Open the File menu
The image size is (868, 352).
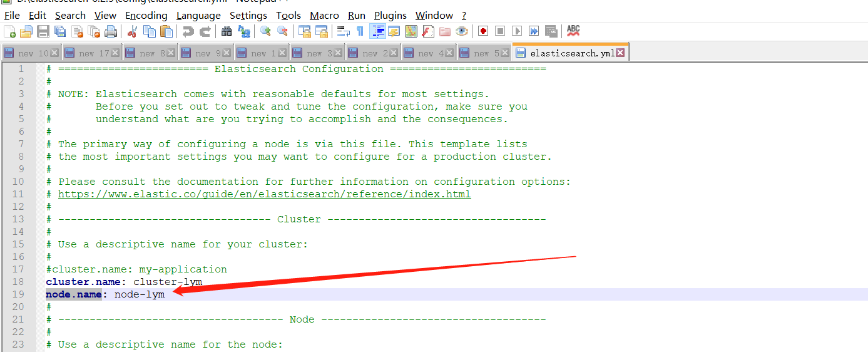point(12,15)
